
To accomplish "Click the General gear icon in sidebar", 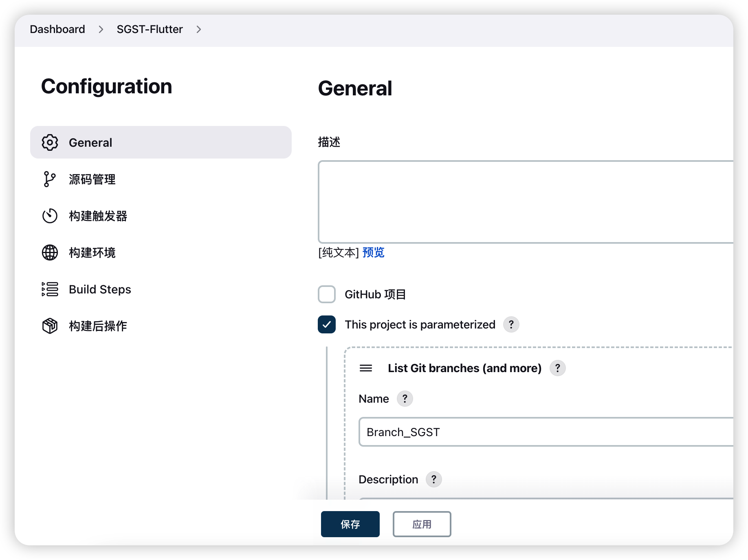I will (x=50, y=143).
